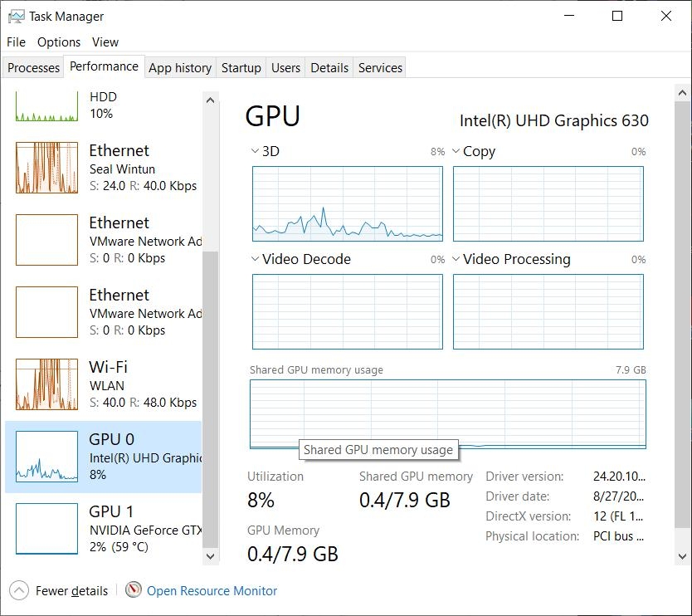Collapse the Copy engine graph

456,151
